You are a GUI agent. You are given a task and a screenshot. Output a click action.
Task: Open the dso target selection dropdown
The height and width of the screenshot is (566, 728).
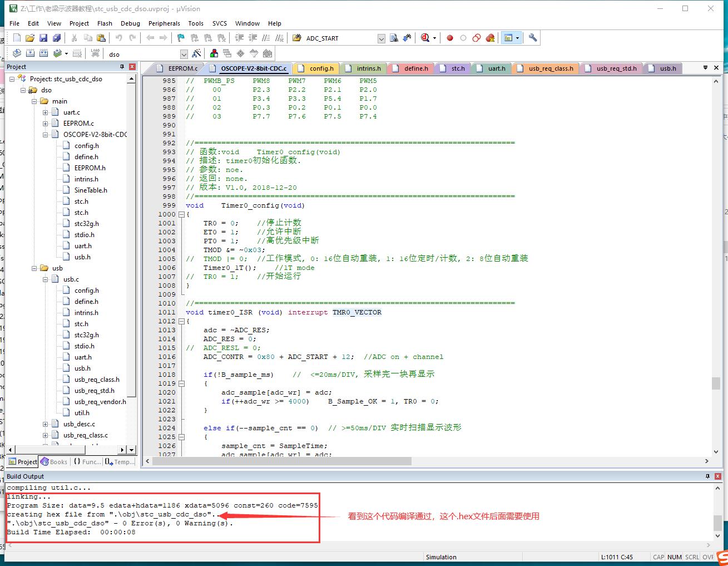[184, 54]
